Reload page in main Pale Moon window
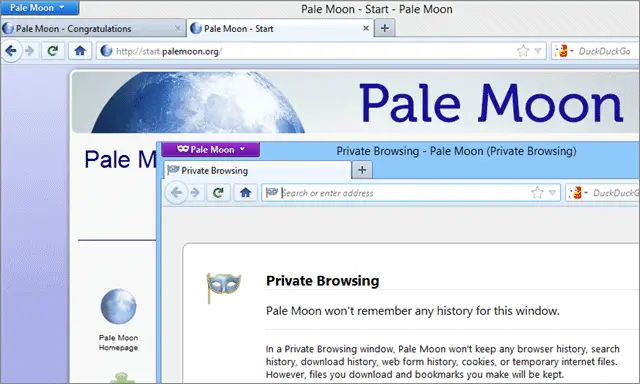The width and height of the screenshot is (640, 384). coord(52,51)
